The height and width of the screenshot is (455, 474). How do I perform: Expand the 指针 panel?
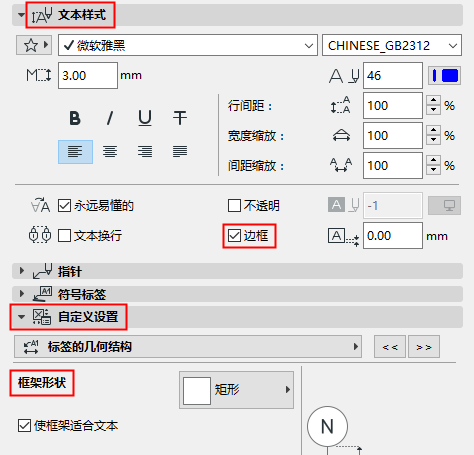(22, 271)
